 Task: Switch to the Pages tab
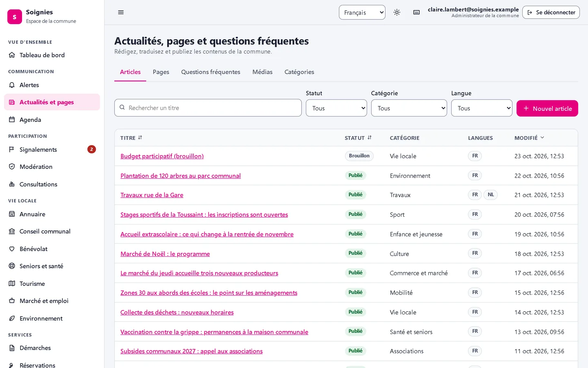coord(161,72)
